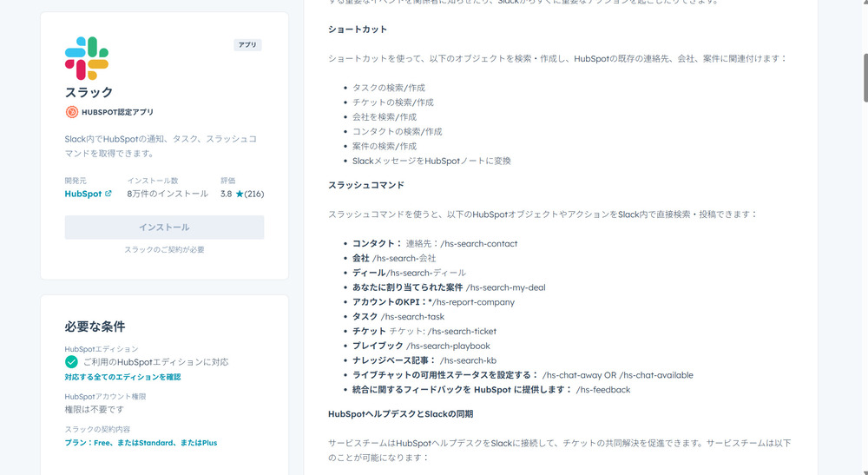Click the /hs-search-会社 command line
868x475 pixels.
(394, 259)
